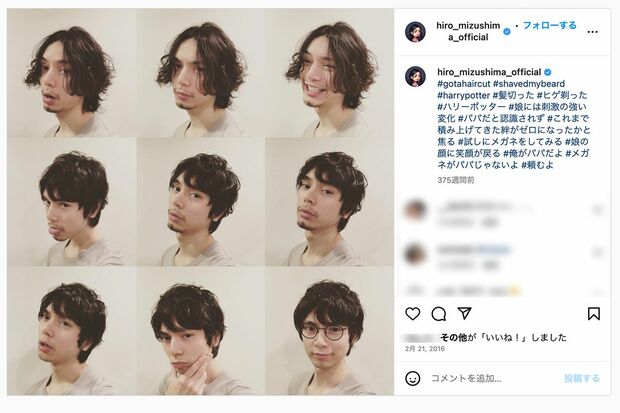Viewport: 620px width, 413px height.
Task: Open the その他 likes list link
Action: pyautogui.click(x=454, y=337)
